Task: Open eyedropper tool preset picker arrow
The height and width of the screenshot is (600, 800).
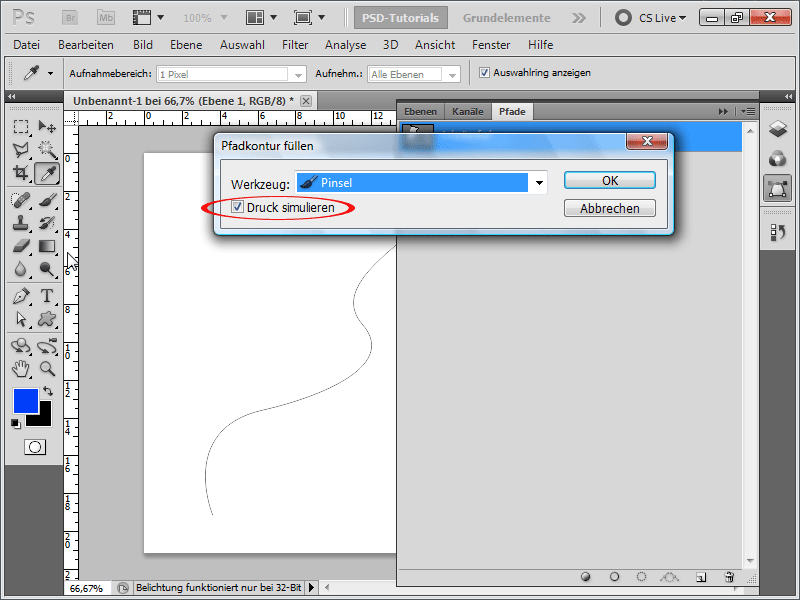Action: [x=51, y=73]
